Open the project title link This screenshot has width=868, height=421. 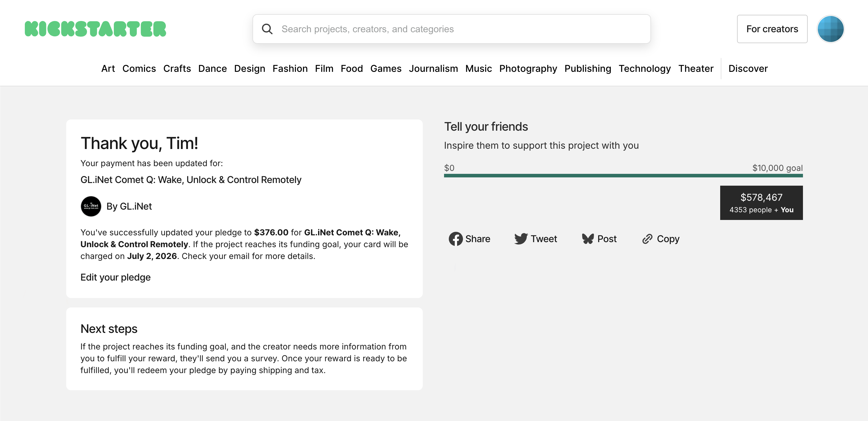tap(191, 180)
